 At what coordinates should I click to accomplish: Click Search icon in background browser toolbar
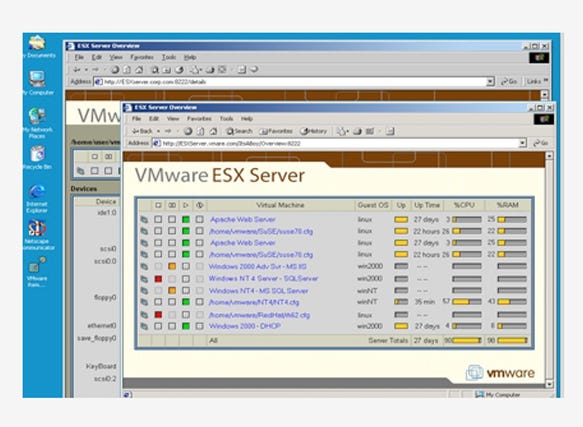(155, 70)
